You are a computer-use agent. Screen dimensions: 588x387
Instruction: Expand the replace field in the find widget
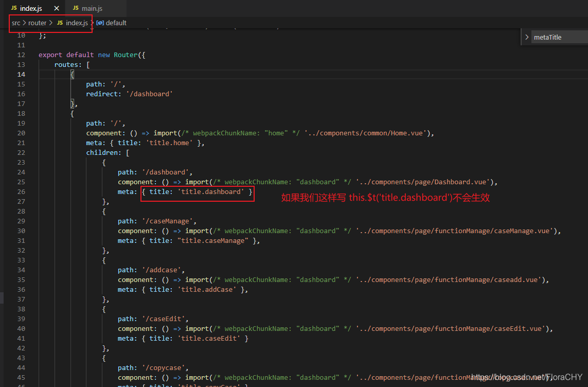tap(526, 37)
